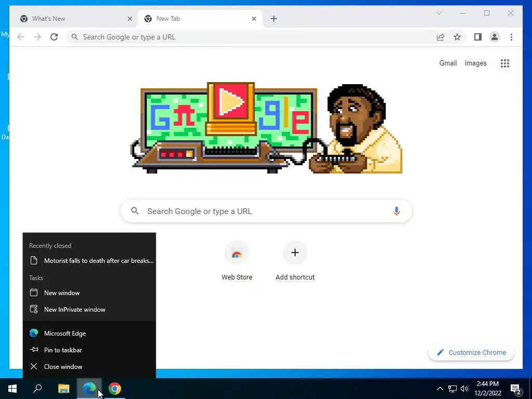The image size is (532, 399).
Task: Open taskbar search magnifier
Action: [x=37, y=389]
